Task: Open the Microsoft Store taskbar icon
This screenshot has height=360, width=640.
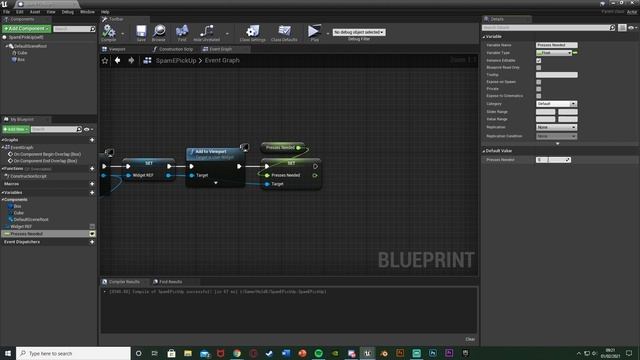Action: pos(171,353)
